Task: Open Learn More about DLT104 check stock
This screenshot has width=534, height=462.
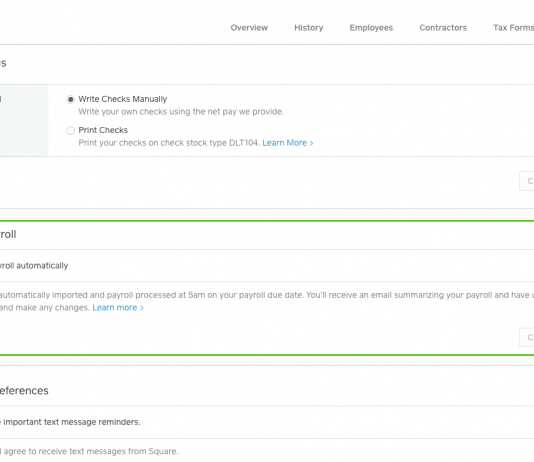Action: coord(284,143)
